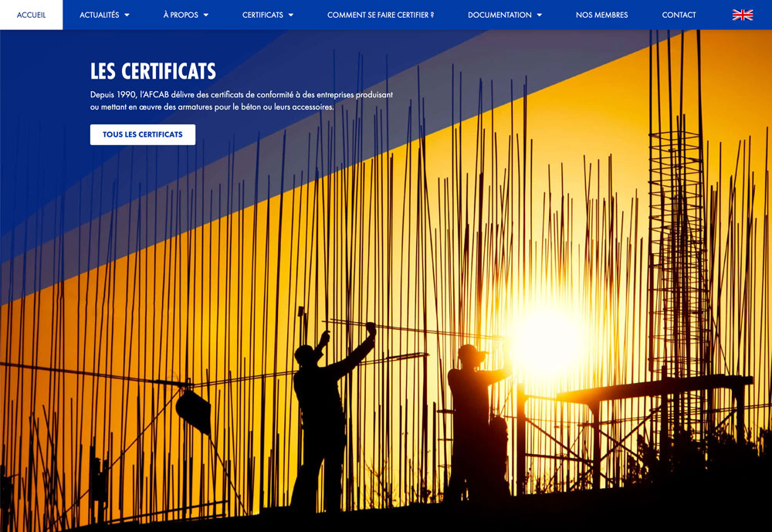Expand the Certificats dropdown arrow
Image resolution: width=772 pixels, height=532 pixels.
point(291,15)
